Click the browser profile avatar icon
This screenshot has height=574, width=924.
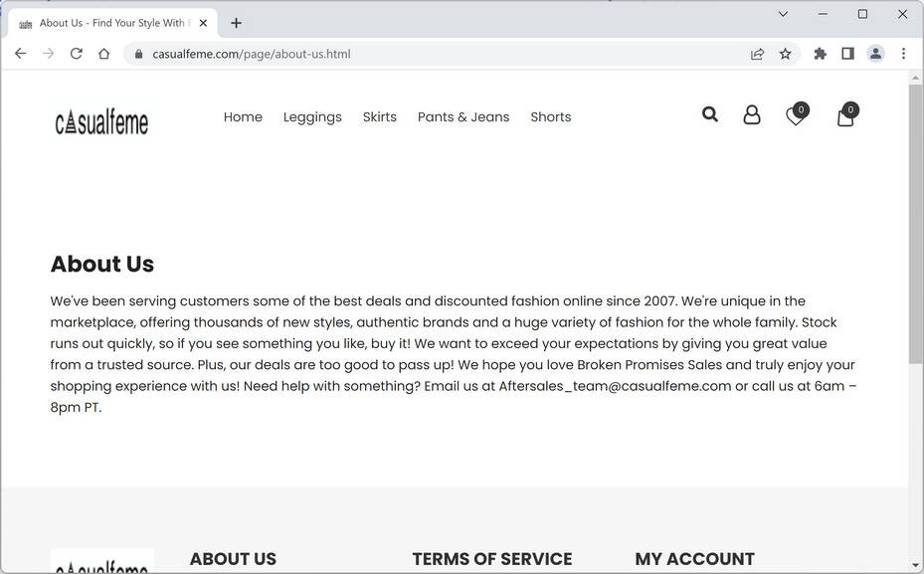click(875, 54)
